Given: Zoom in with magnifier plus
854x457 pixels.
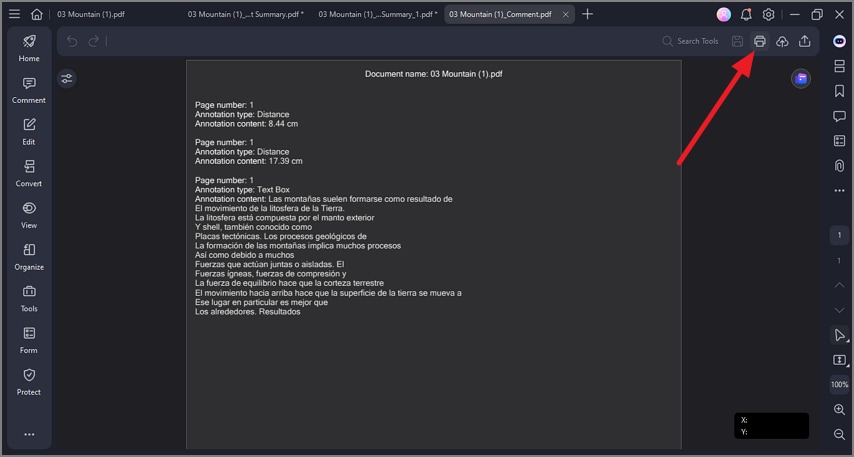Looking at the screenshot, I should click(x=839, y=410).
